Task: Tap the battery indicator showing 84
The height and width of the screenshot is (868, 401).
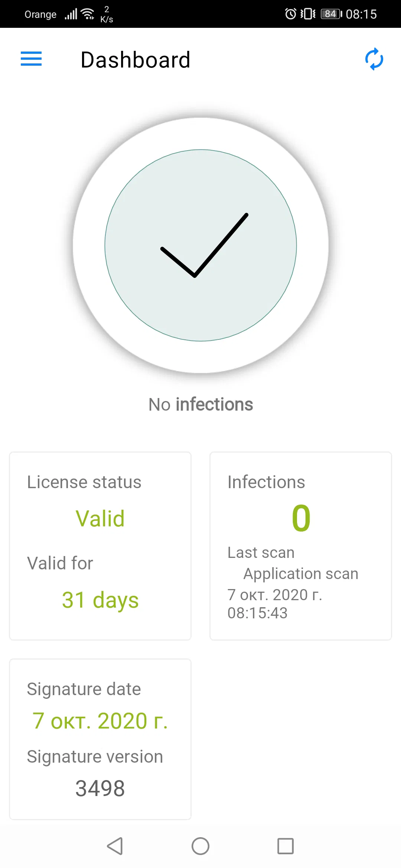Action: click(331, 14)
